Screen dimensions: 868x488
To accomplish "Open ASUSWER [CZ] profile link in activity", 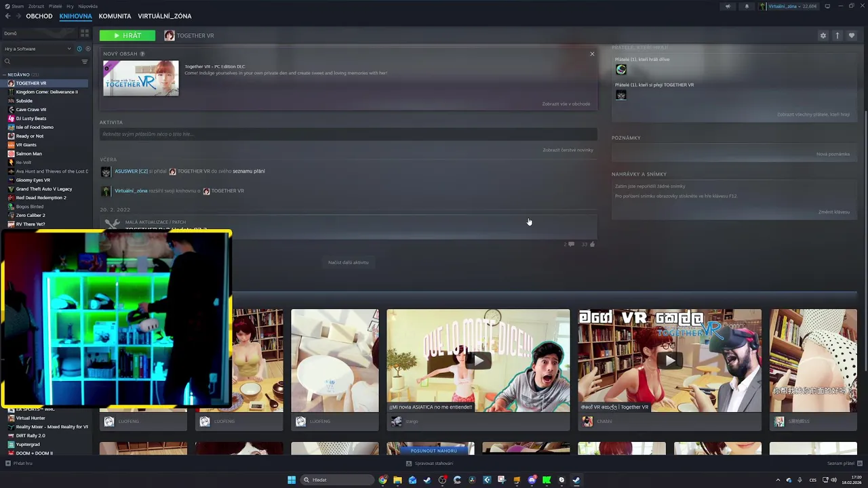I will tap(131, 171).
